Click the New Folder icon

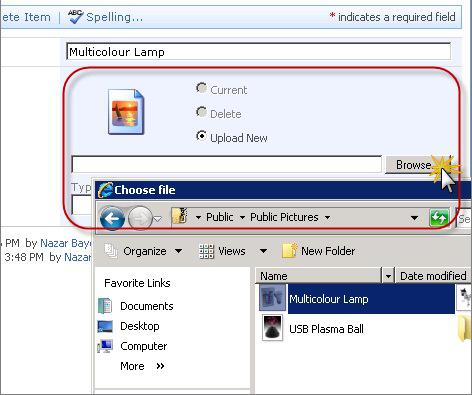289,250
